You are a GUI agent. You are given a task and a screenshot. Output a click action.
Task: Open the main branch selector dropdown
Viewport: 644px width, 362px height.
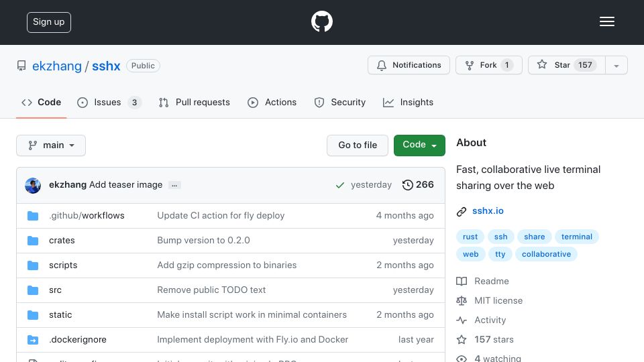pyautogui.click(x=51, y=145)
